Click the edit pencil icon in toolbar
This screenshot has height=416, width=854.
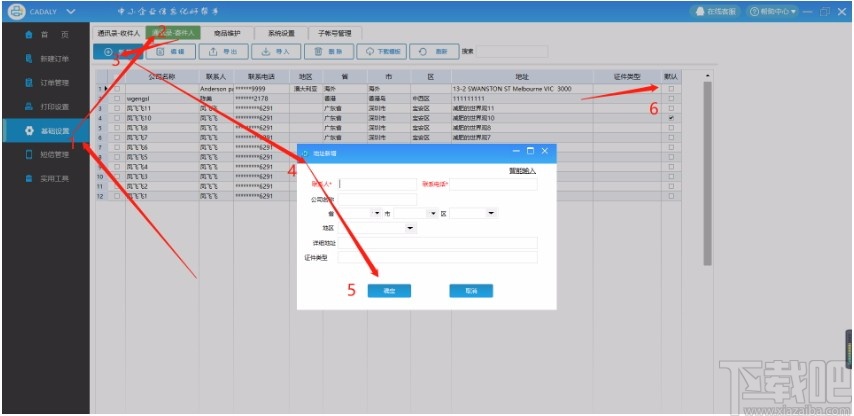pyautogui.click(x=161, y=52)
